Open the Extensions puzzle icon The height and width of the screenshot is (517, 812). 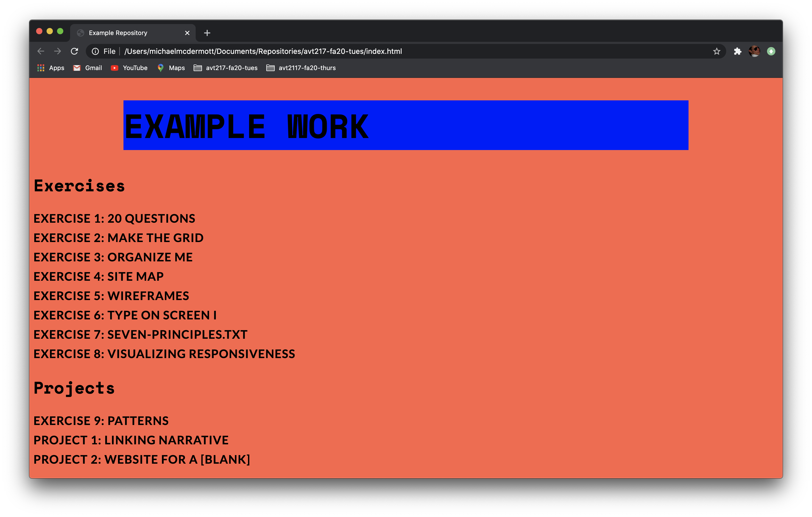pyautogui.click(x=737, y=51)
